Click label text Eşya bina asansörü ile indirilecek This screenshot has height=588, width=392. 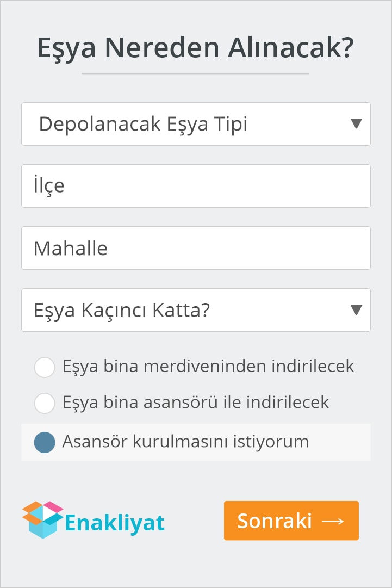[196, 403]
